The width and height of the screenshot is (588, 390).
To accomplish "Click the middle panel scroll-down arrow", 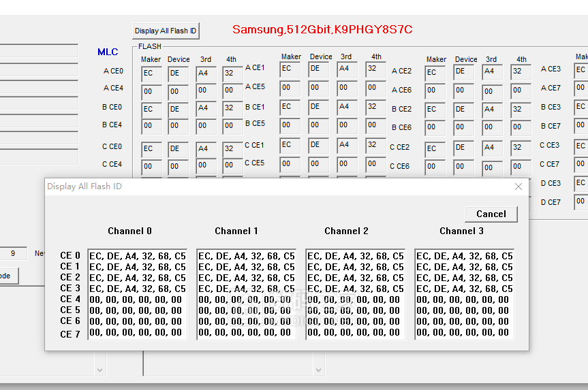I will 318,370.
